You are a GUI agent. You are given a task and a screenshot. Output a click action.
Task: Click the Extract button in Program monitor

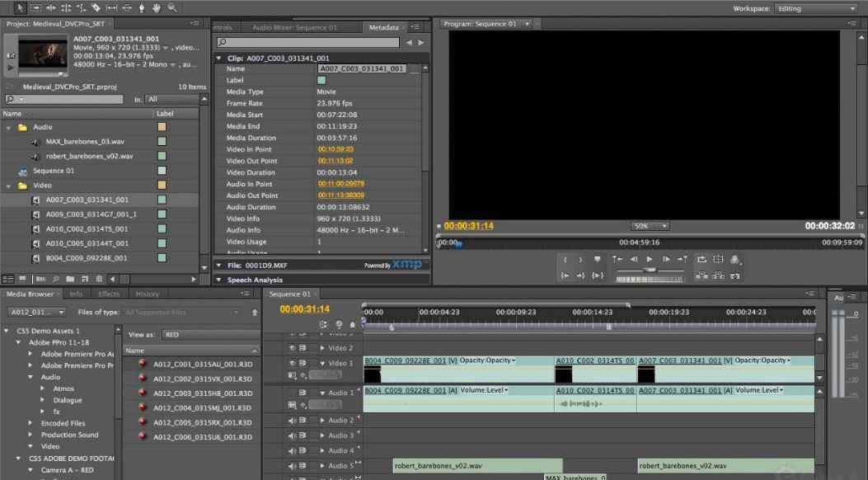719,275
